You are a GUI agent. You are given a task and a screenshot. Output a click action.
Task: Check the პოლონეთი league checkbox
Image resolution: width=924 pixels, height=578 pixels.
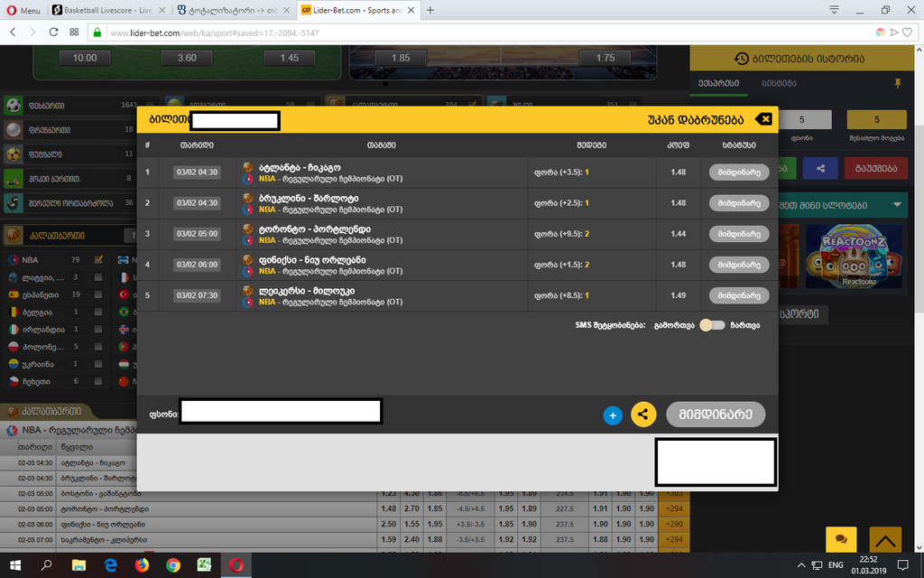(98, 347)
